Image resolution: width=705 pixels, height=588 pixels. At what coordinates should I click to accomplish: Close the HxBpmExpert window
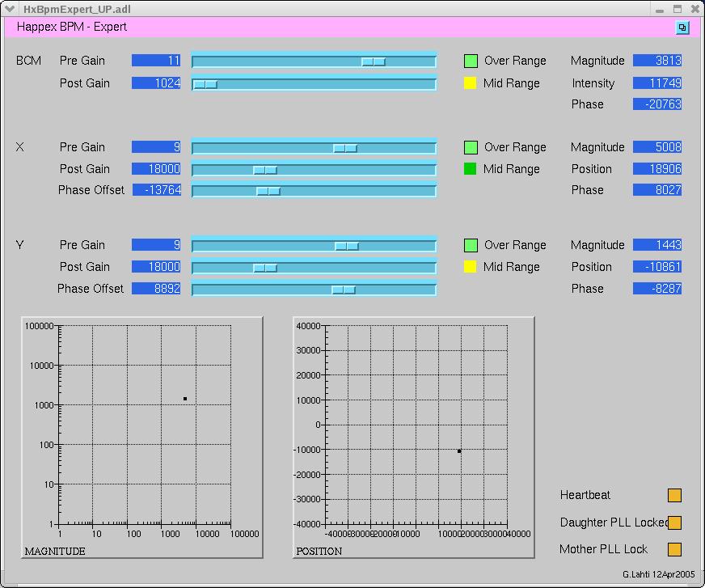point(695,9)
